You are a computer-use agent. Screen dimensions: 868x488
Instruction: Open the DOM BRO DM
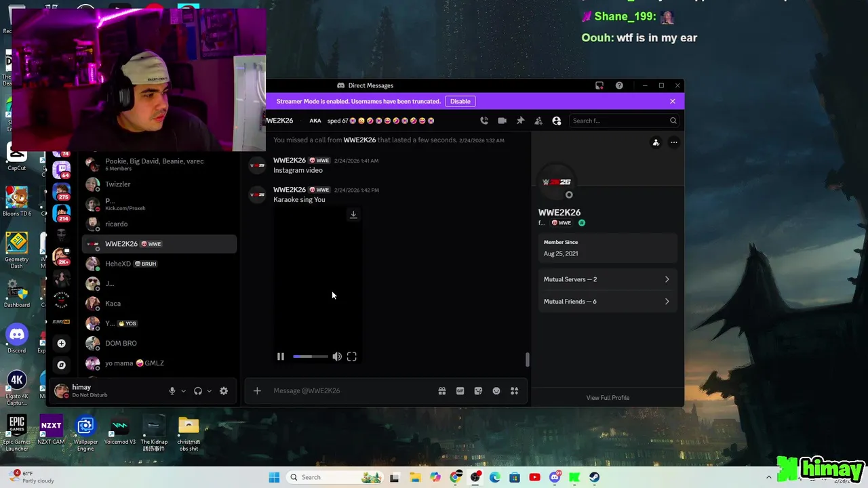[159, 343]
